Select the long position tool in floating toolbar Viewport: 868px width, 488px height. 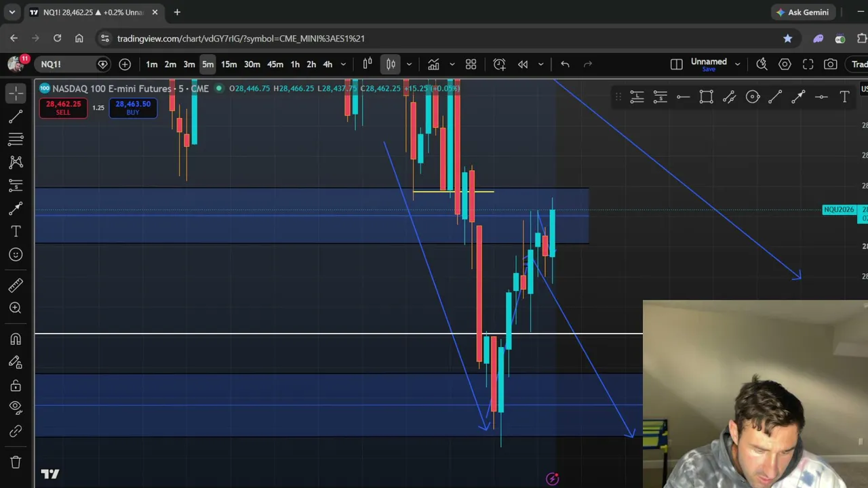coord(637,98)
